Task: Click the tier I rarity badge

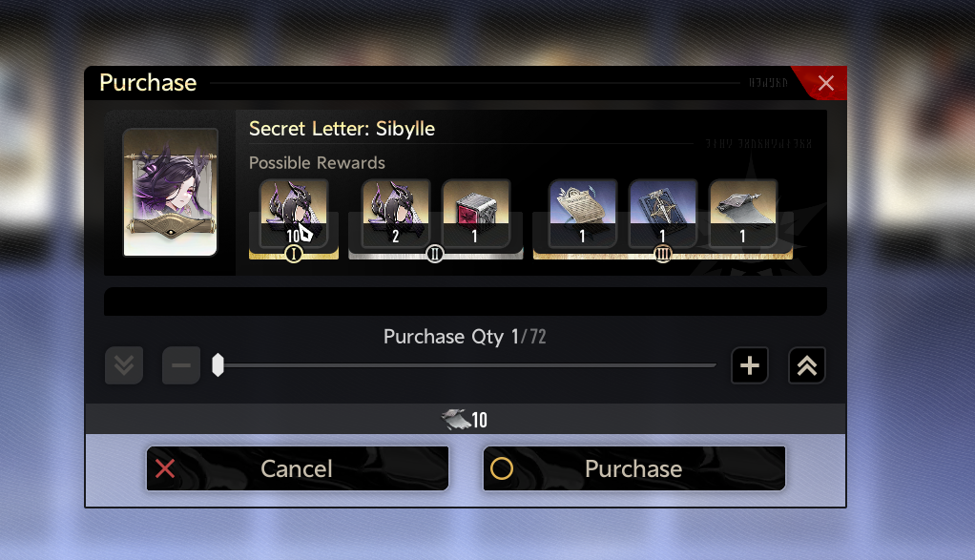Action: coord(294,254)
